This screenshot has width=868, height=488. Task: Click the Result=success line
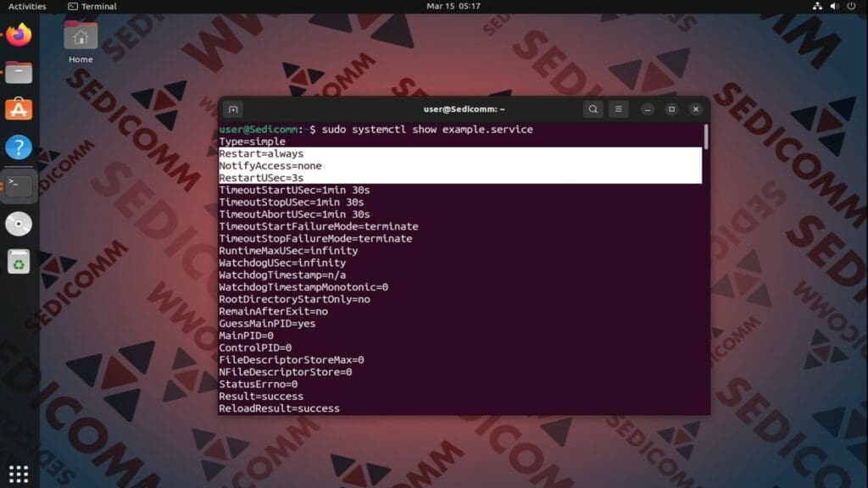[261, 396]
